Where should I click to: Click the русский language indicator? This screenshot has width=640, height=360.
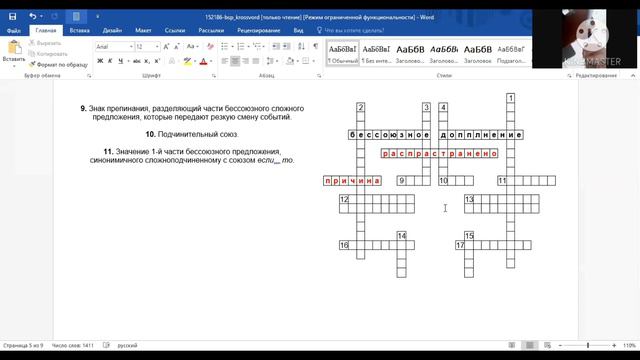[x=127, y=345]
